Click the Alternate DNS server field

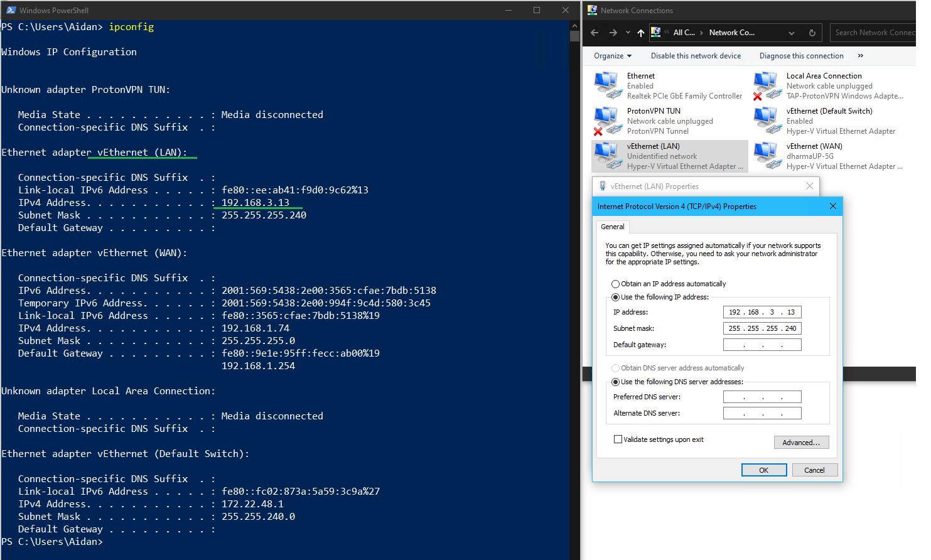coord(762,413)
